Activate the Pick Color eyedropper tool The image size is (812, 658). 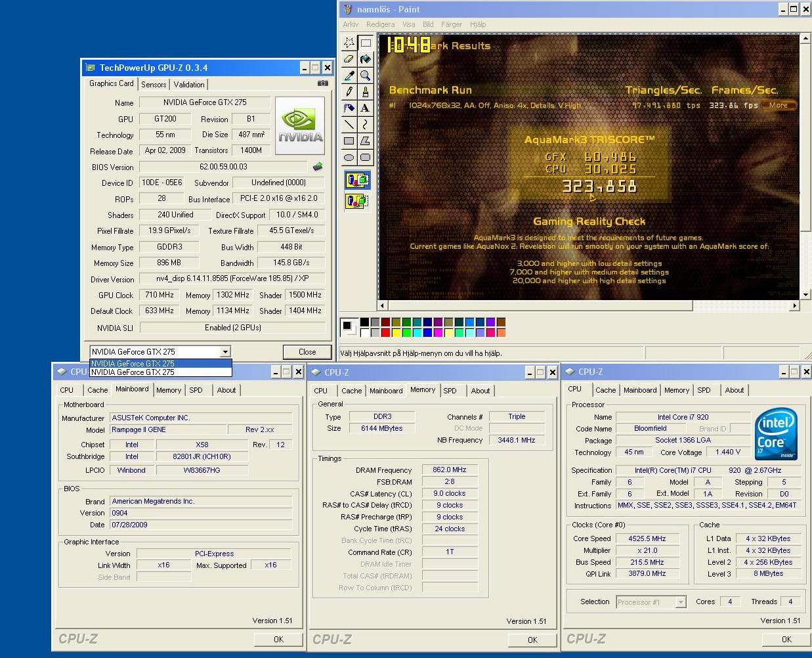click(x=349, y=76)
